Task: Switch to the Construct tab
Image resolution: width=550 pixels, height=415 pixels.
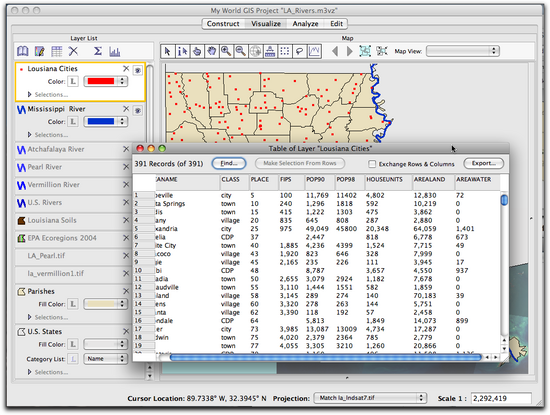Action: 223,24
